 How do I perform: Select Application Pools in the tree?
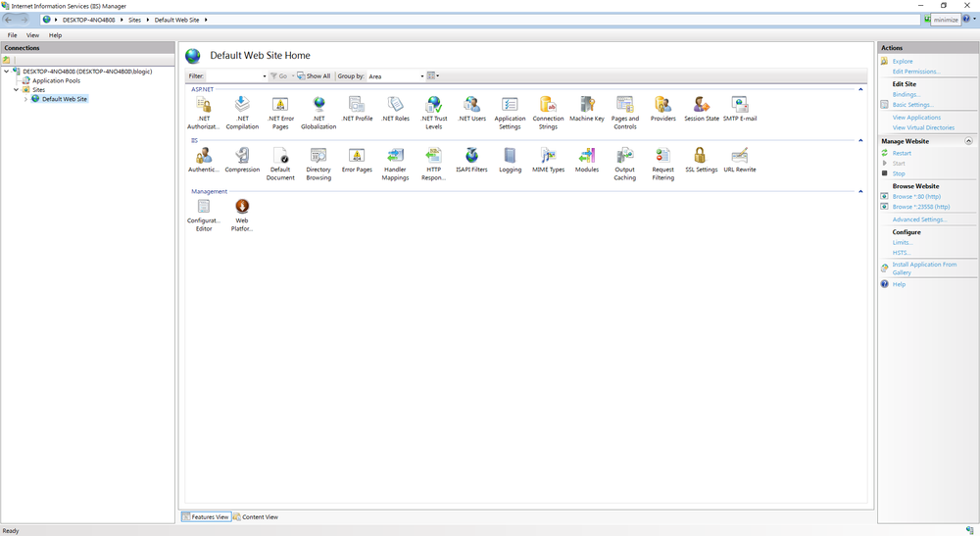pos(56,80)
